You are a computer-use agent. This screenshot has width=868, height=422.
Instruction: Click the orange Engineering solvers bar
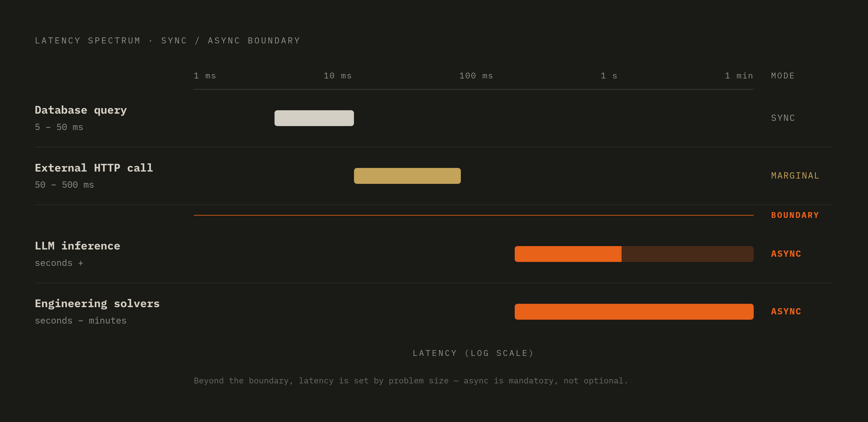(634, 312)
